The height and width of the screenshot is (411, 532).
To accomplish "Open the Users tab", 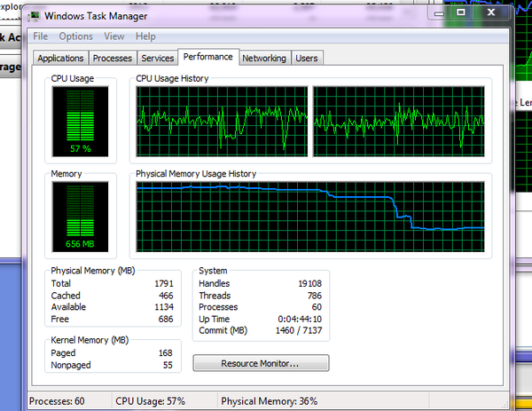I will point(307,58).
